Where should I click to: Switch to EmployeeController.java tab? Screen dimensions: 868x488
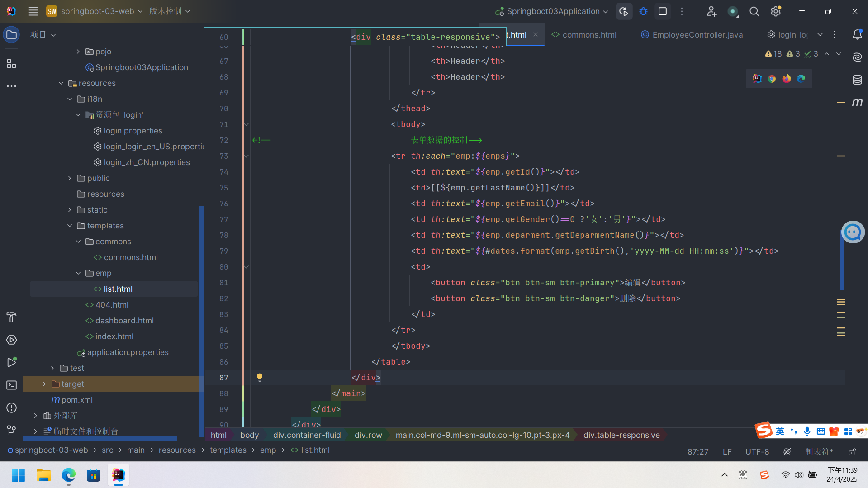[692, 35]
